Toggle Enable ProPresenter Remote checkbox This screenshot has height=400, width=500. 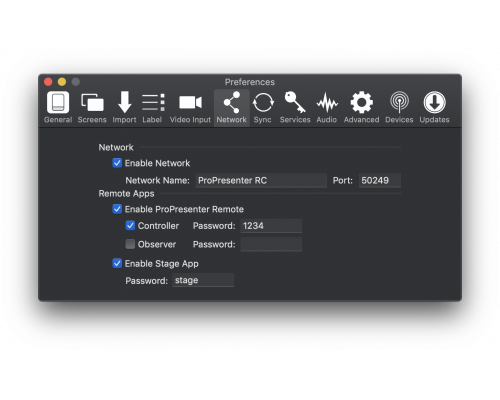click(117, 209)
